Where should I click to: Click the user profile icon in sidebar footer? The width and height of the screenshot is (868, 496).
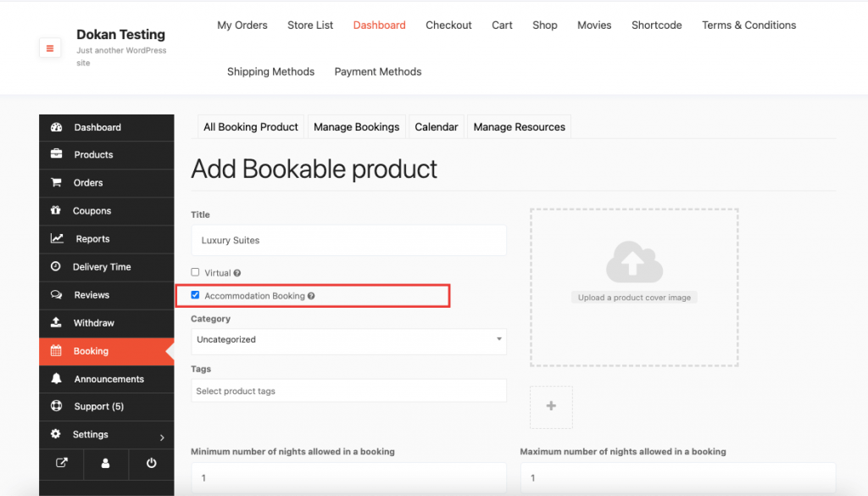click(x=106, y=463)
